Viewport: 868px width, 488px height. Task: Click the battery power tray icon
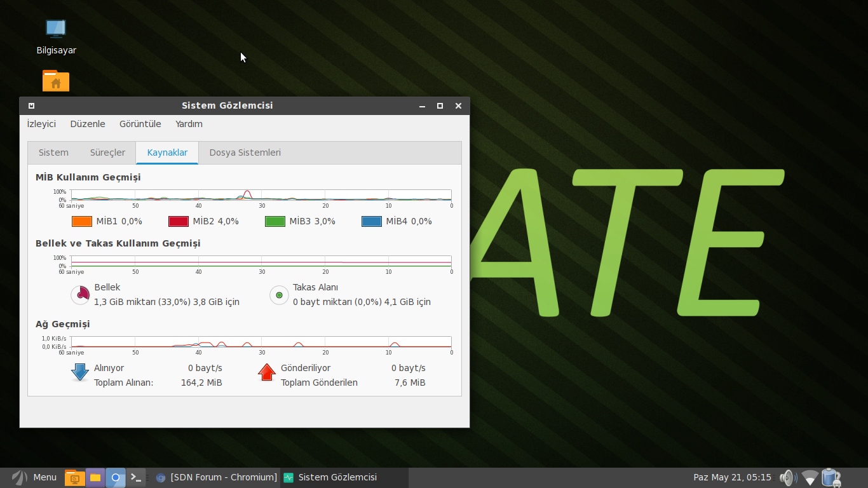click(831, 477)
